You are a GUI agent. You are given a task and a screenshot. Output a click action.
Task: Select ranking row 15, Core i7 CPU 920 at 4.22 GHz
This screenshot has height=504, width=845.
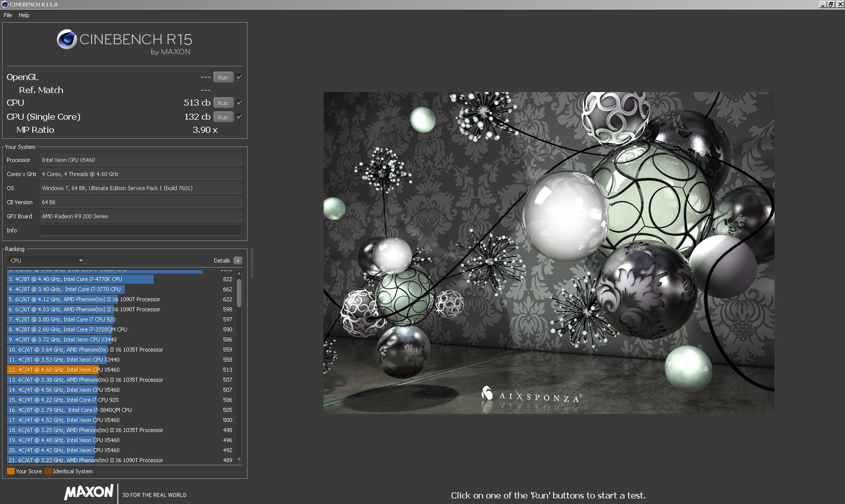pyautogui.click(x=121, y=400)
